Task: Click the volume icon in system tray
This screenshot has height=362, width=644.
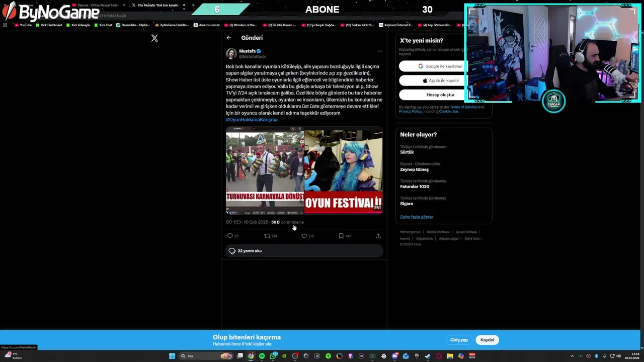Action: point(618,356)
